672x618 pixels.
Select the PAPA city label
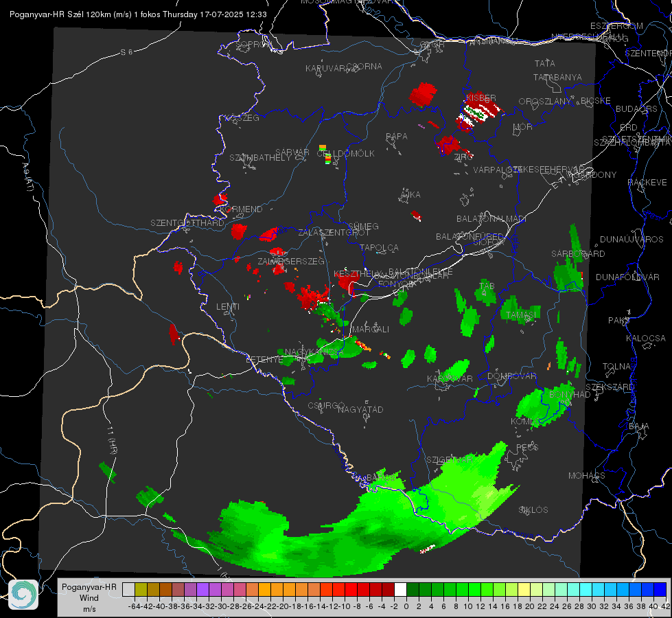click(397, 137)
